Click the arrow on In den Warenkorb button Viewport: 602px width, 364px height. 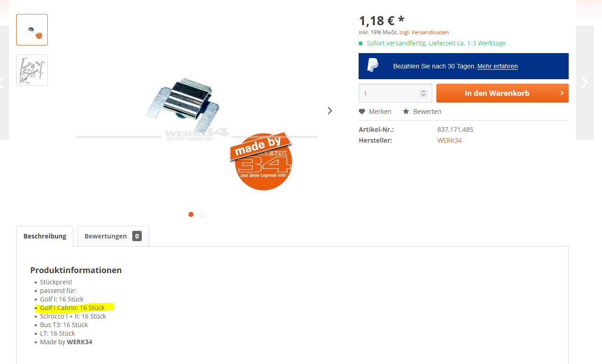(x=562, y=93)
